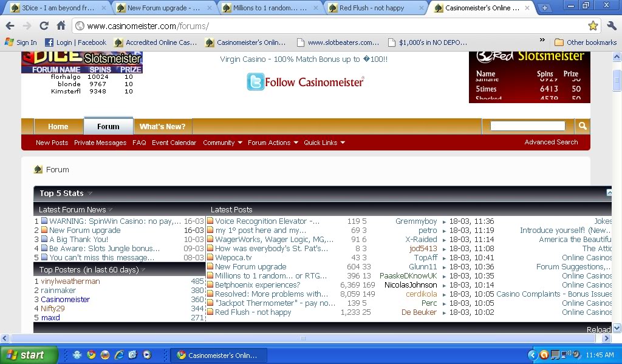Viewport: 622px width, 364px height.
Task: Open Voice Recognition Elevator thread
Action: pos(267,221)
